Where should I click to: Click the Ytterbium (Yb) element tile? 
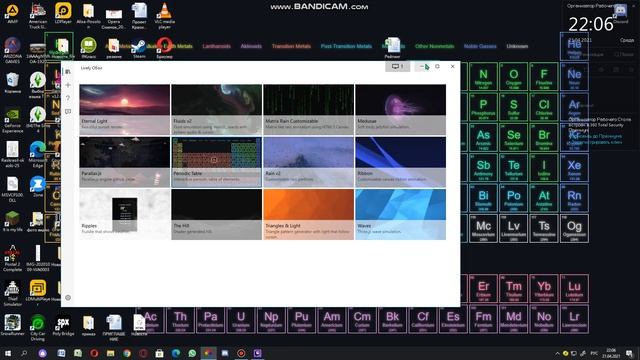[544, 289]
